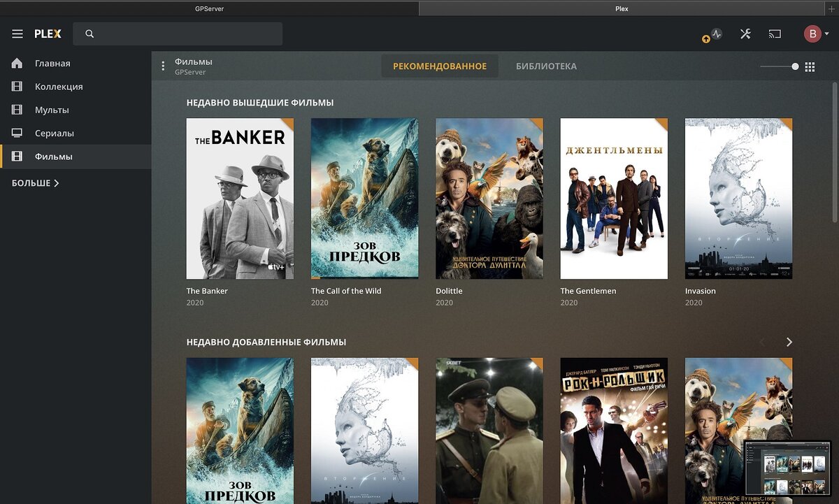839x504 pixels.
Task: Expand БОЛЬШЕ in the sidebar
Action: pyautogui.click(x=36, y=183)
